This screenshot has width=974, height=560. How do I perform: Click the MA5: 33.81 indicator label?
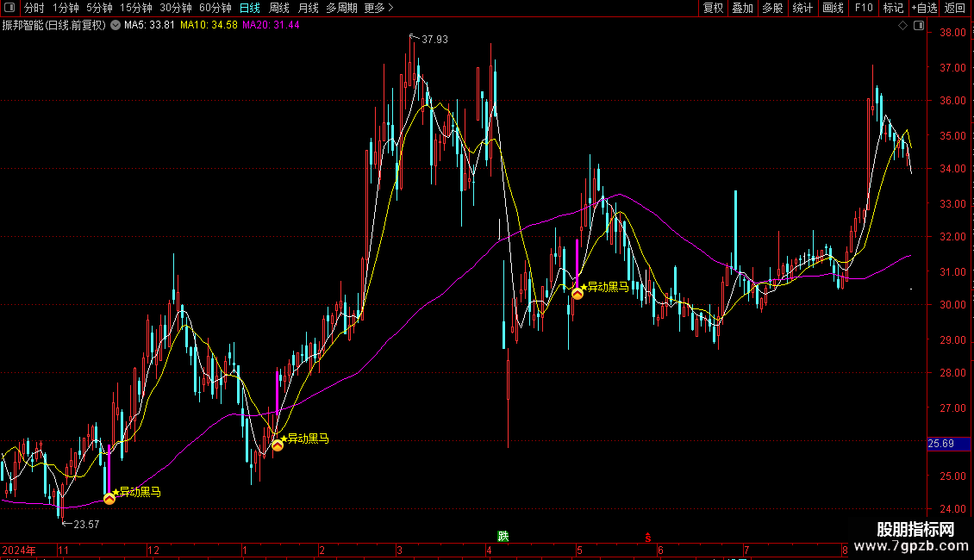149,25
